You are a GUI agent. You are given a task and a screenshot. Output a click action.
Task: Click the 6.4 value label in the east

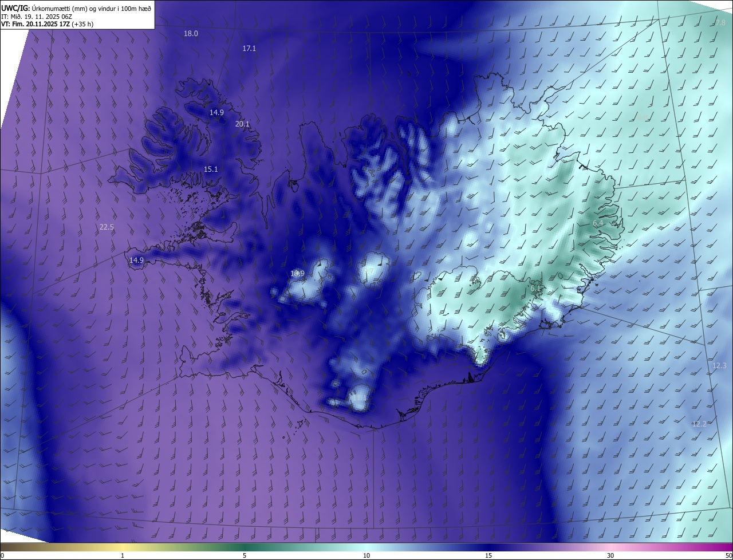[x=598, y=223]
